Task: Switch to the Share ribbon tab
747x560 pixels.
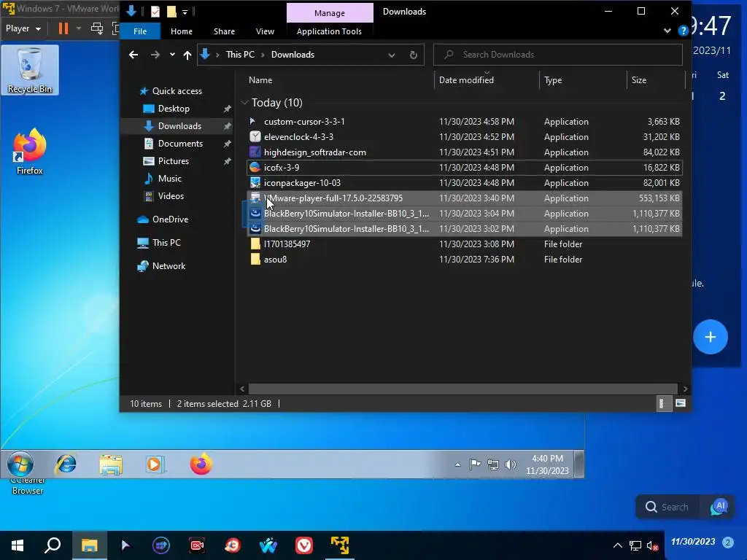Action: pos(224,31)
